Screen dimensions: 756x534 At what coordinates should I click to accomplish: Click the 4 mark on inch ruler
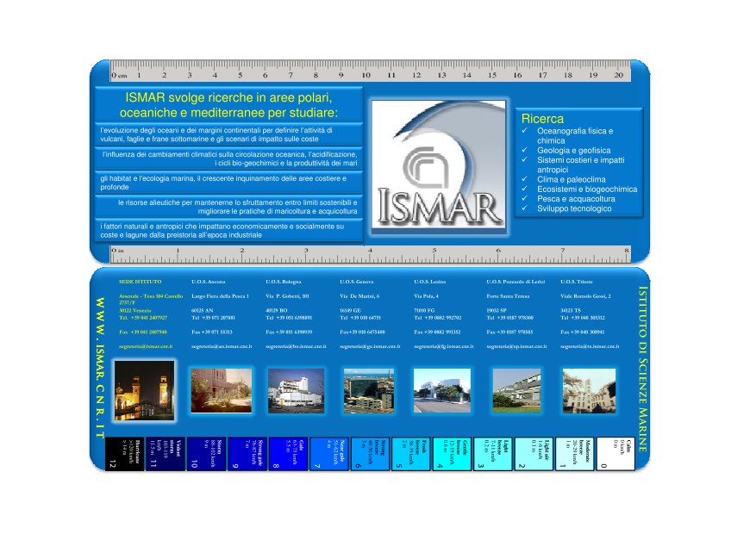point(370,251)
